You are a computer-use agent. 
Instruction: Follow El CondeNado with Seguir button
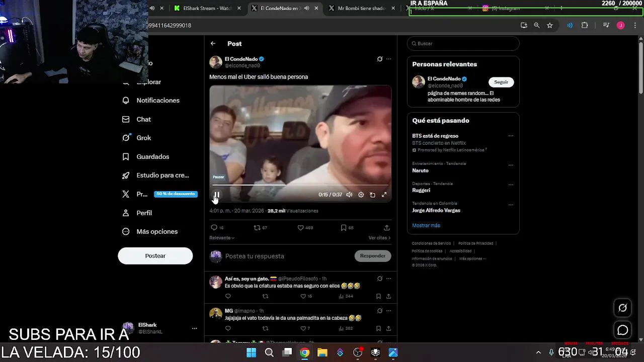501,82
